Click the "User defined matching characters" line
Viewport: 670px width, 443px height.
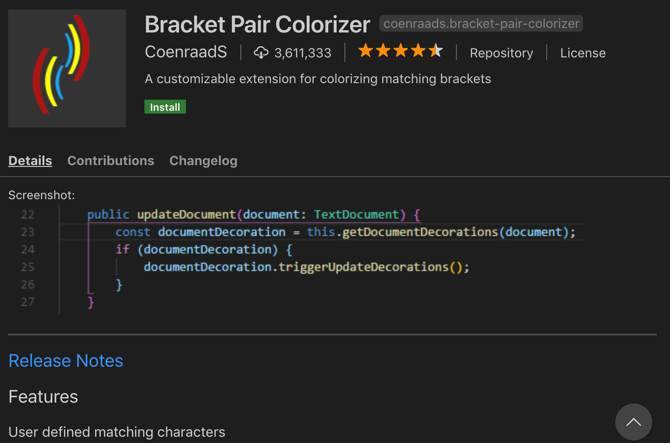[117, 432]
